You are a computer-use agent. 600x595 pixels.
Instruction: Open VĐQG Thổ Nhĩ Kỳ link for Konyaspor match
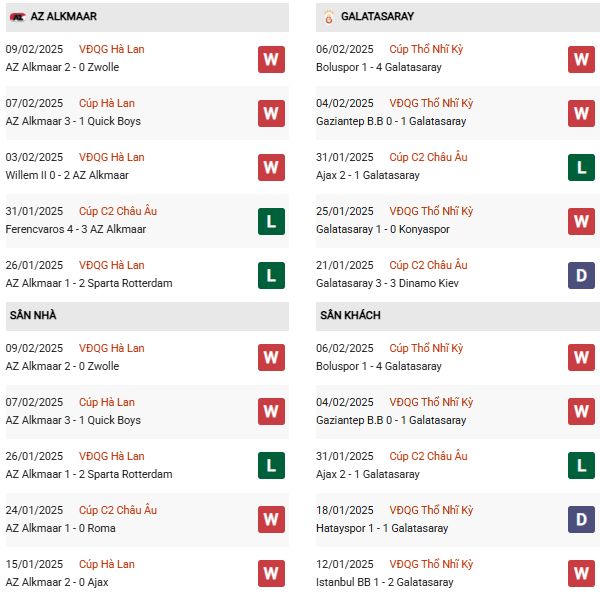click(x=431, y=211)
